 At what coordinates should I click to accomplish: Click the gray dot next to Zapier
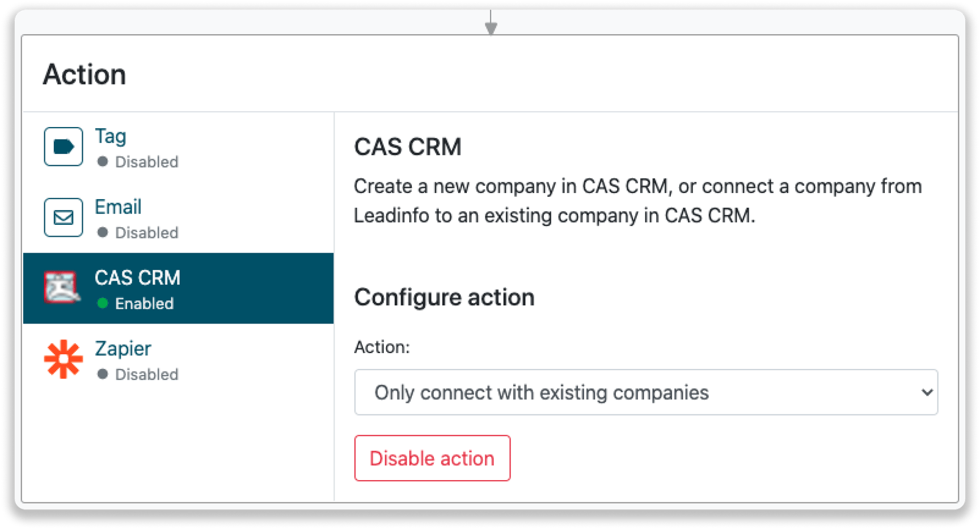coord(103,374)
